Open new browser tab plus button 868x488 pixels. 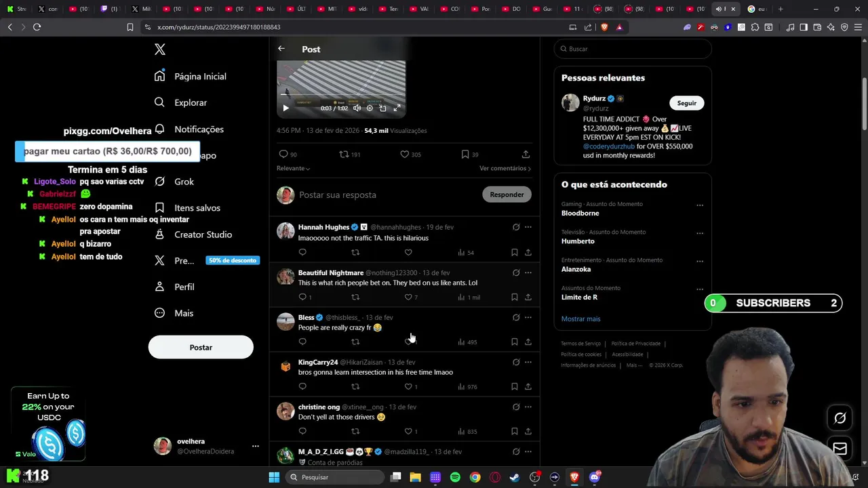click(781, 9)
